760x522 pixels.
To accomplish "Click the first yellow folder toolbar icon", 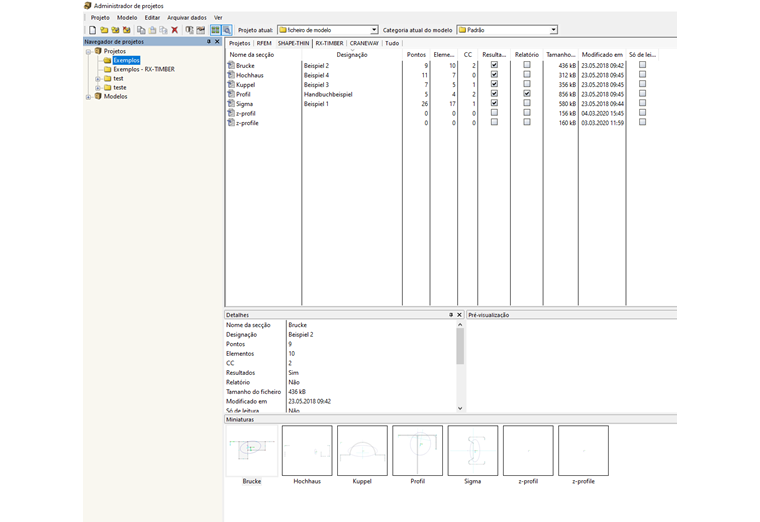I will (104, 30).
